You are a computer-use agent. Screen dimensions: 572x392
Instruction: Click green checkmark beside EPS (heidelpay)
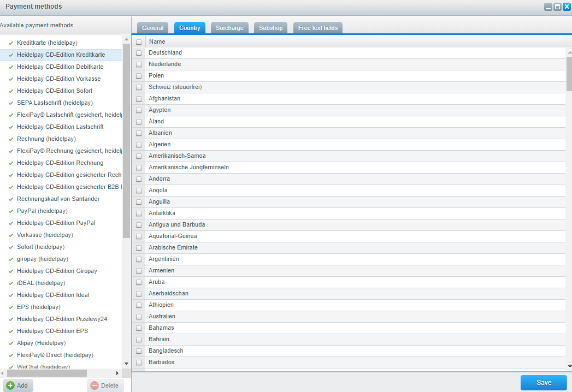point(11,308)
